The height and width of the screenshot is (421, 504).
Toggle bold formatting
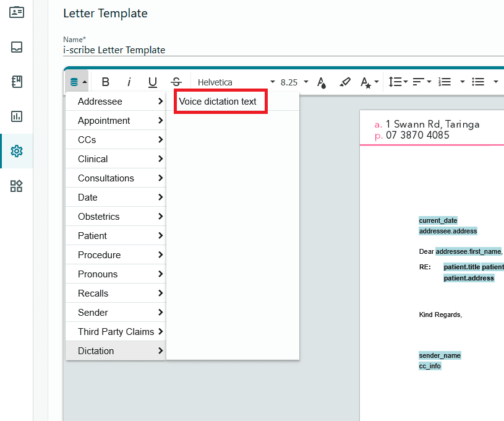pos(105,82)
